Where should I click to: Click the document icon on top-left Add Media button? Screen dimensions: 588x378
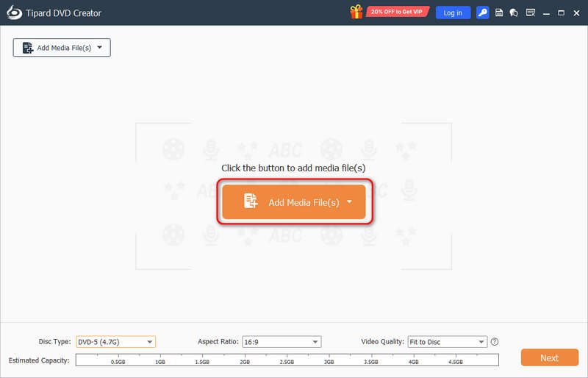[27, 48]
